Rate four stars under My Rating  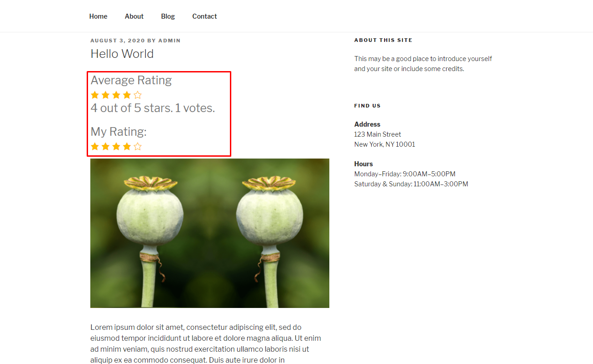[127, 147]
